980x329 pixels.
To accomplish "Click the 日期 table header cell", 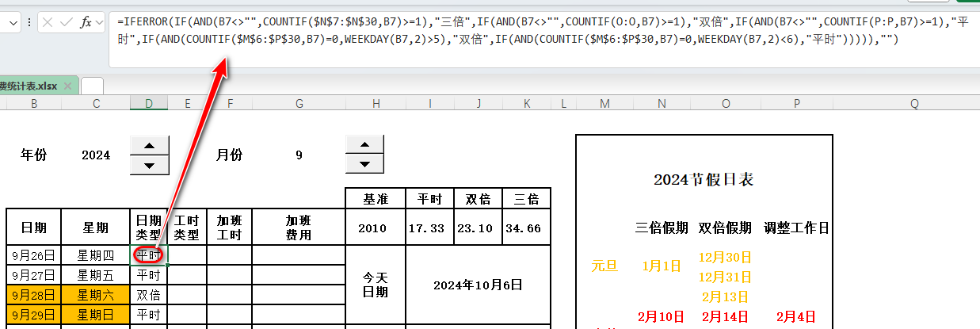I will 34,228.
